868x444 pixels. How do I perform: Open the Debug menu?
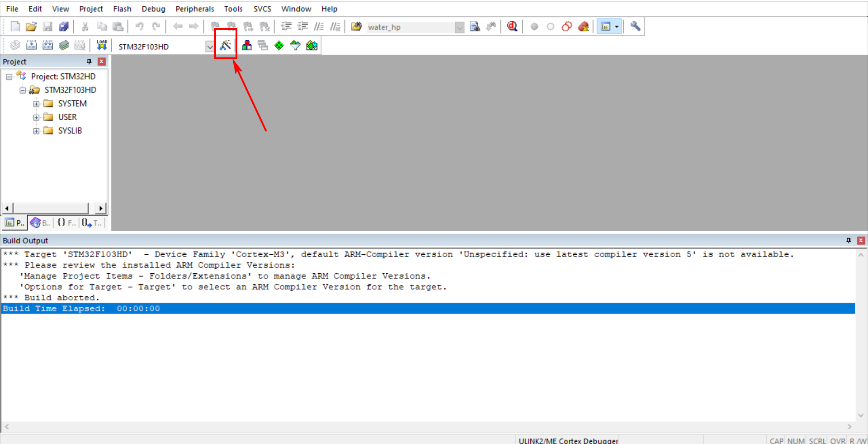[153, 9]
